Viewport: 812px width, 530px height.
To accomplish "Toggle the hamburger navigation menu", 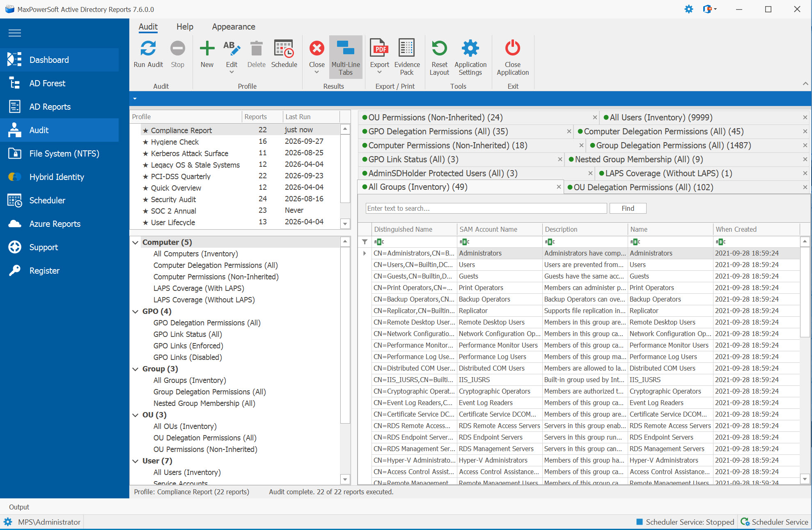I will pyautogui.click(x=15, y=33).
